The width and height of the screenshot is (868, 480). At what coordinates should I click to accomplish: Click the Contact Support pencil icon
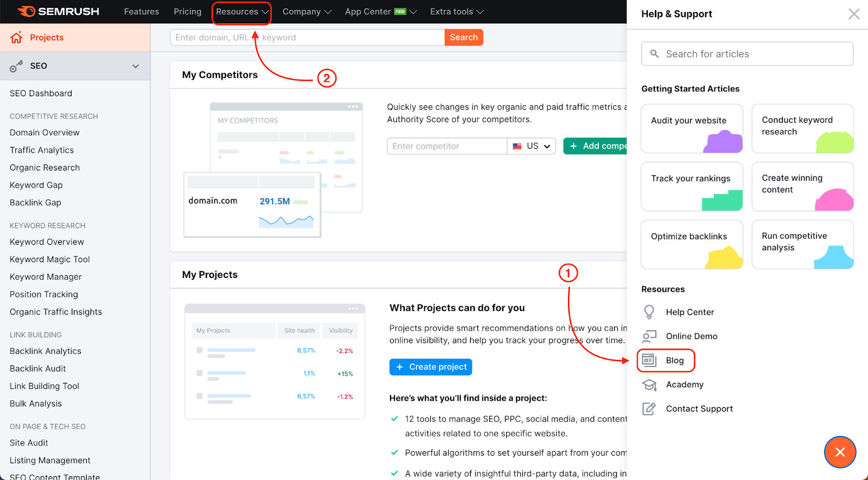coord(649,408)
